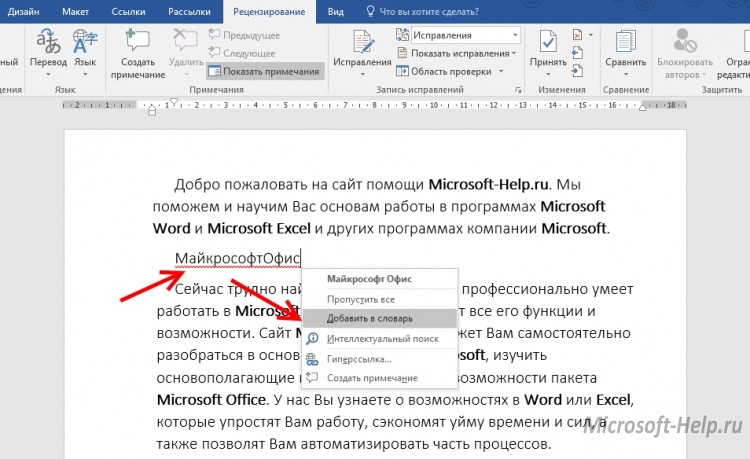The width and height of the screenshot is (750, 459).
Task: Go to the Предыдущее comment
Action: point(244,35)
